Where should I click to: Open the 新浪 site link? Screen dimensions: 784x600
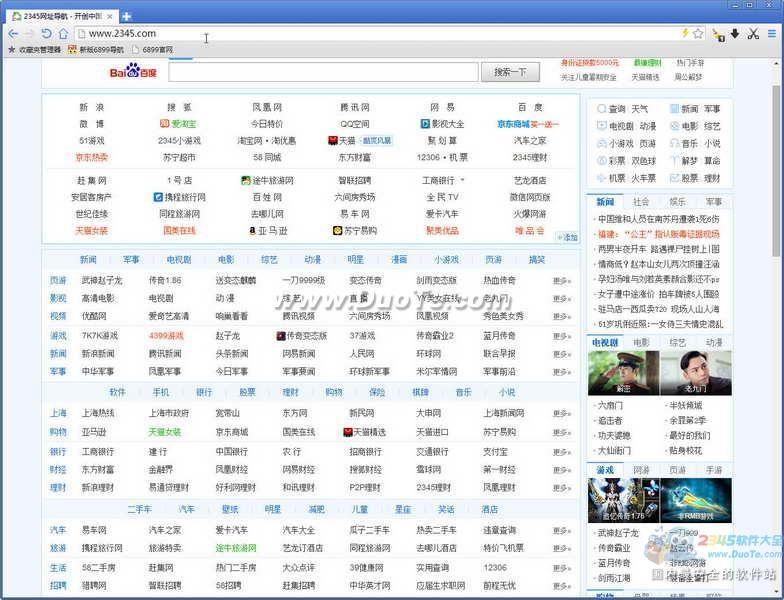(x=92, y=107)
